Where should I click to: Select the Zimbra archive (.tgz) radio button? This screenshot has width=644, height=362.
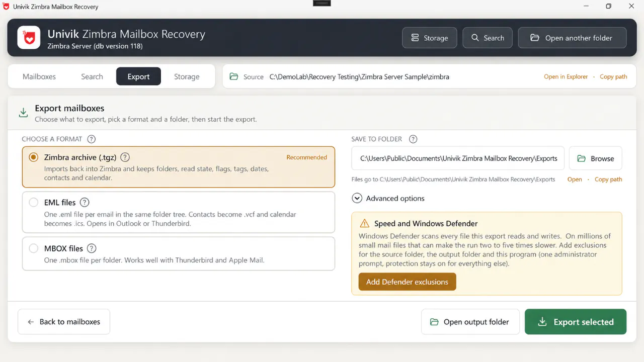pyautogui.click(x=33, y=157)
